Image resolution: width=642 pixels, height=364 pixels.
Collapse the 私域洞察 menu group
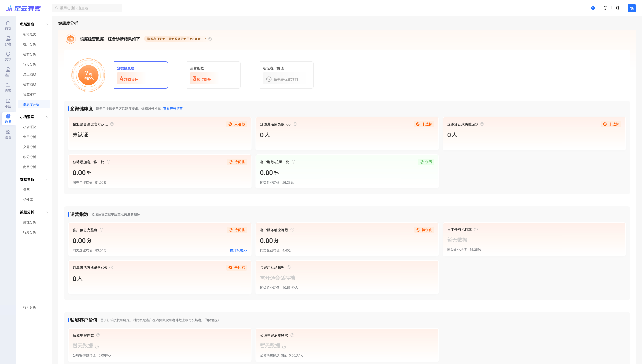pyautogui.click(x=47, y=24)
